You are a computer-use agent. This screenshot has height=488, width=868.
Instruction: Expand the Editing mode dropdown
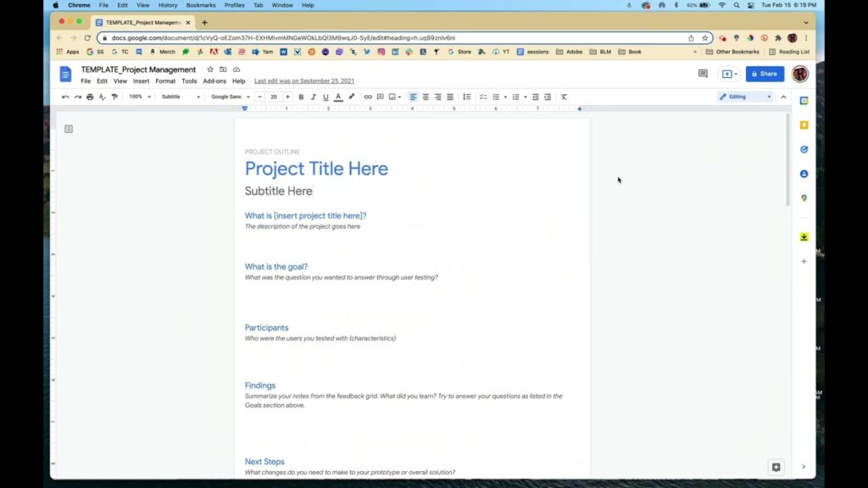click(745, 97)
